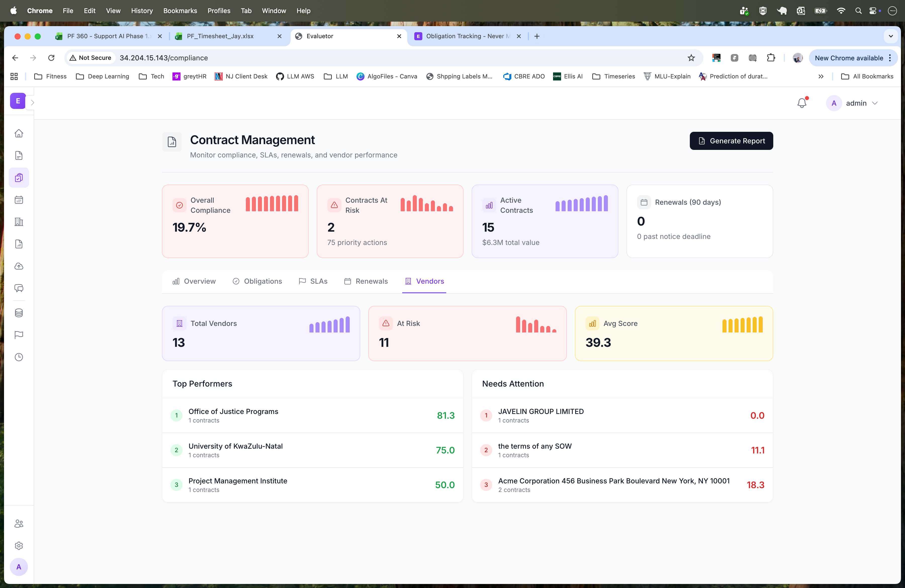Image resolution: width=905 pixels, height=588 pixels.
Task: Open the home icon in sidebar
Action: pos(19,134)
